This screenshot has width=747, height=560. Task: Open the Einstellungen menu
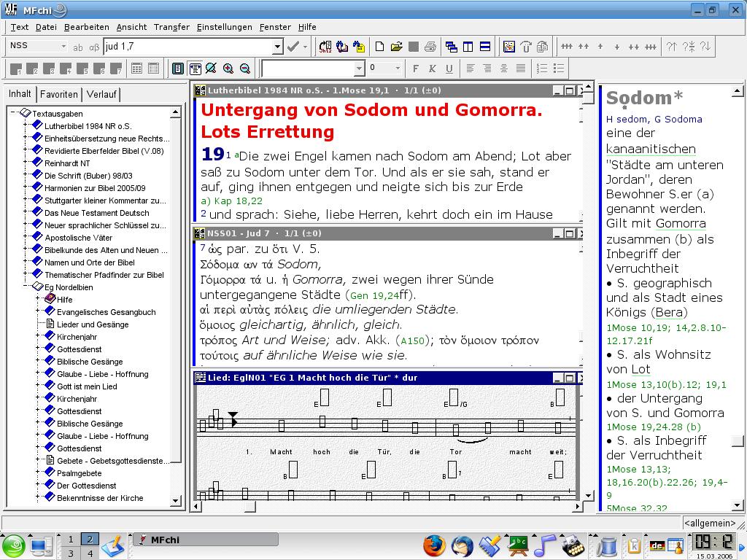[x=224, y=27]
